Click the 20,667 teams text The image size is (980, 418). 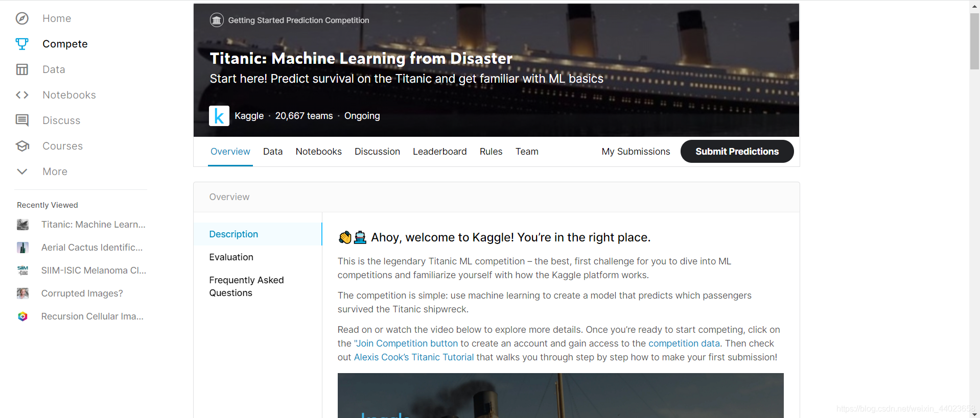(x=304, y=116)
